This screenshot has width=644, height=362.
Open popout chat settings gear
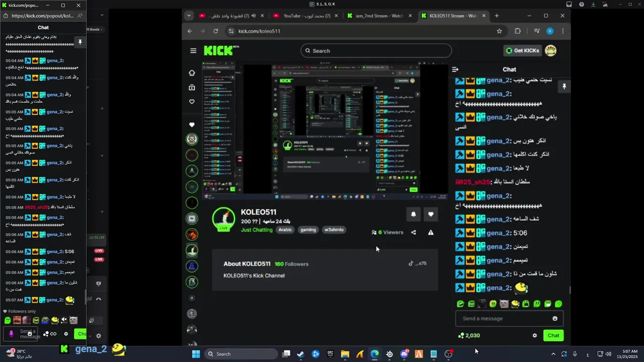[x=66, y=334]
